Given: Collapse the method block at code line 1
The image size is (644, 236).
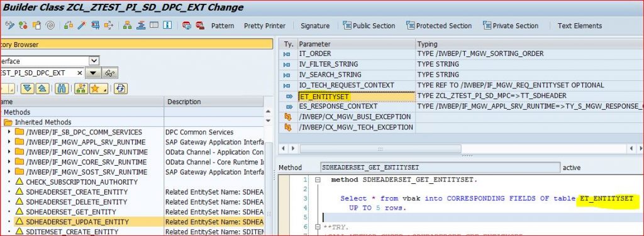Looking at the screenshot, I should (318, 180).
